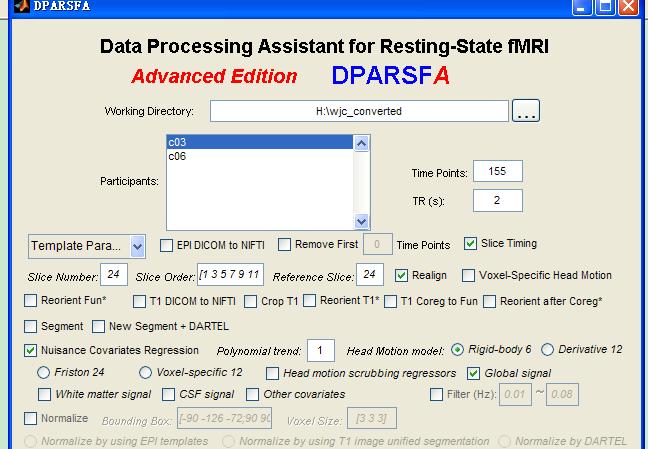
Task: Enable the CSF signal checkbox
Action: (168, 394)
